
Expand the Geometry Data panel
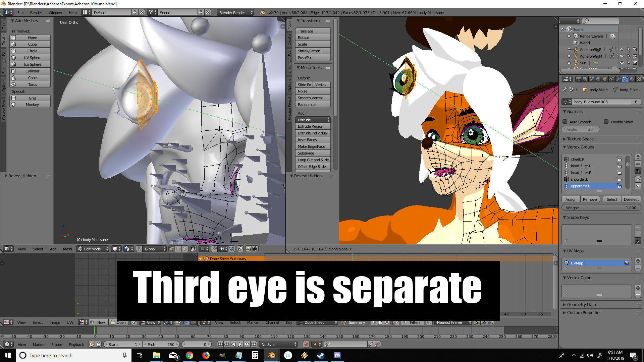581,304
